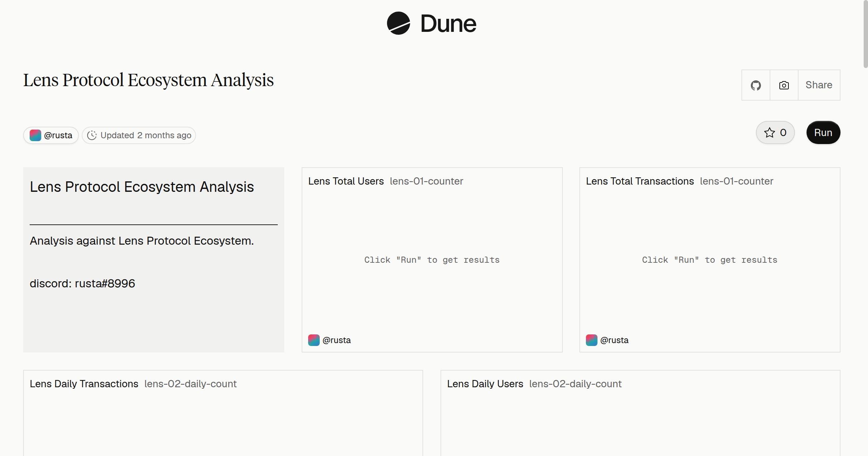Click @rusta in Lens Total Transactions card
This screenshot has height=456, width=868.
[x=614, y=340]
